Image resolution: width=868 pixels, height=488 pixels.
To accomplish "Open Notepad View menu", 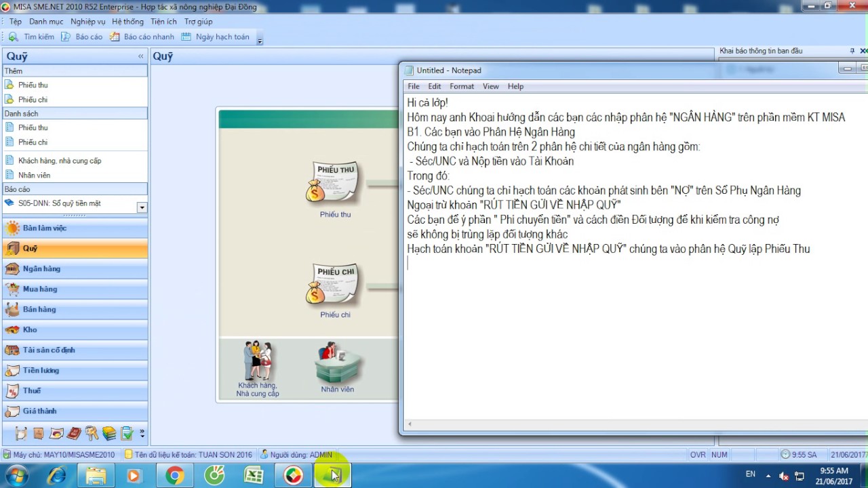I will click(x=491, y=86).
